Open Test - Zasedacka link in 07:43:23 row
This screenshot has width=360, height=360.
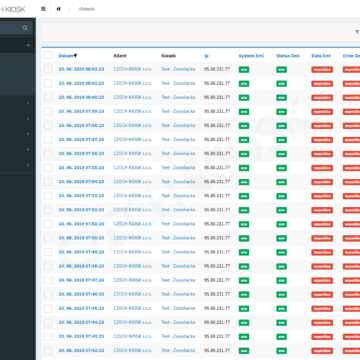[178, 336]
